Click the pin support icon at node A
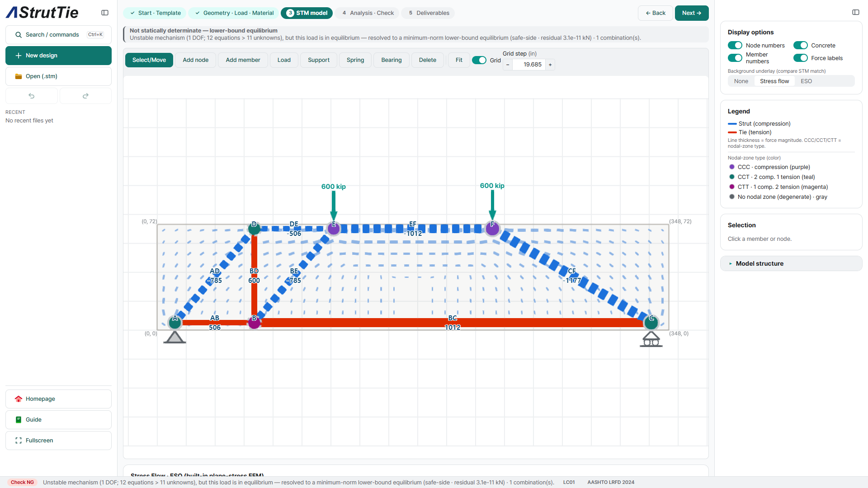 175,337
